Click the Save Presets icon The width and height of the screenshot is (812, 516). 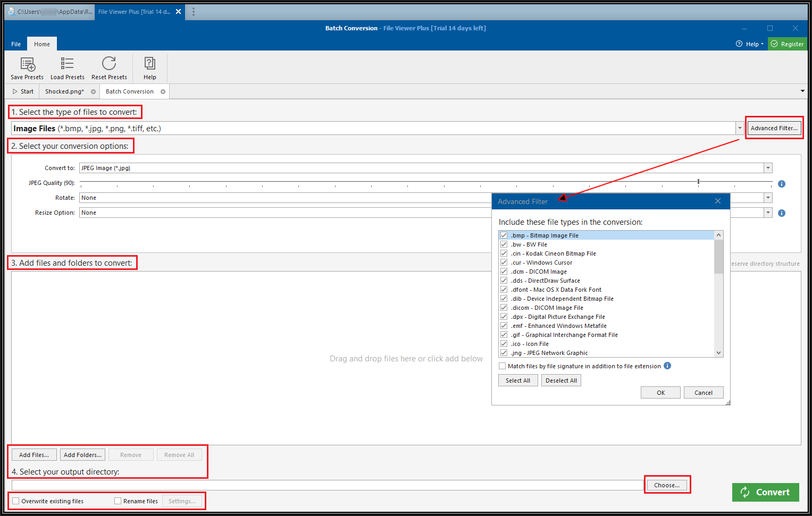[27, 64]
